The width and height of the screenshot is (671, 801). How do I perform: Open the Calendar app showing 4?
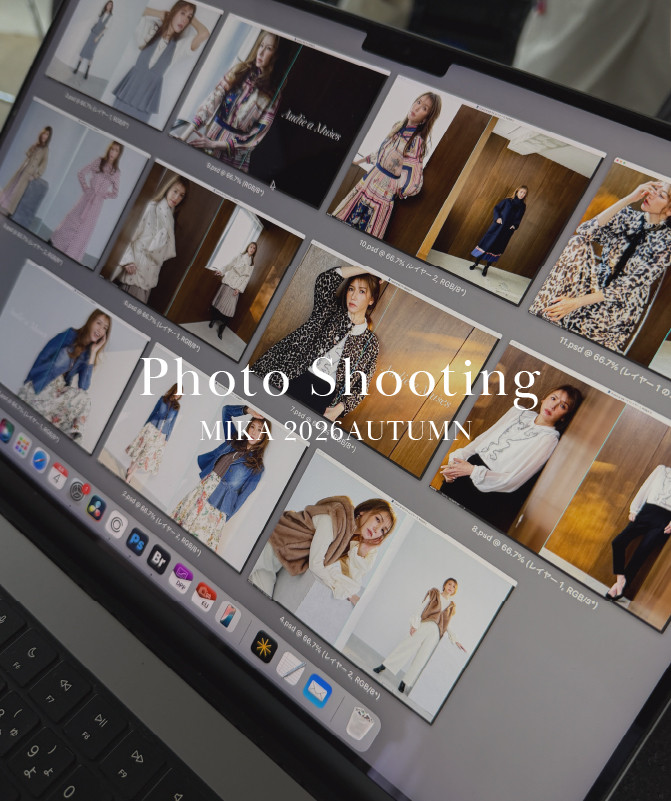(58, 475)
